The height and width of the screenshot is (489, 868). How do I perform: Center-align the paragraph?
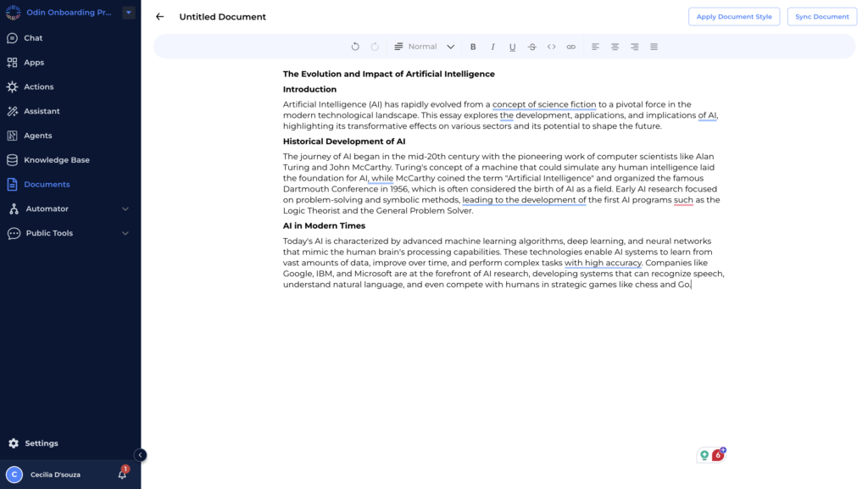click(615, 47)
